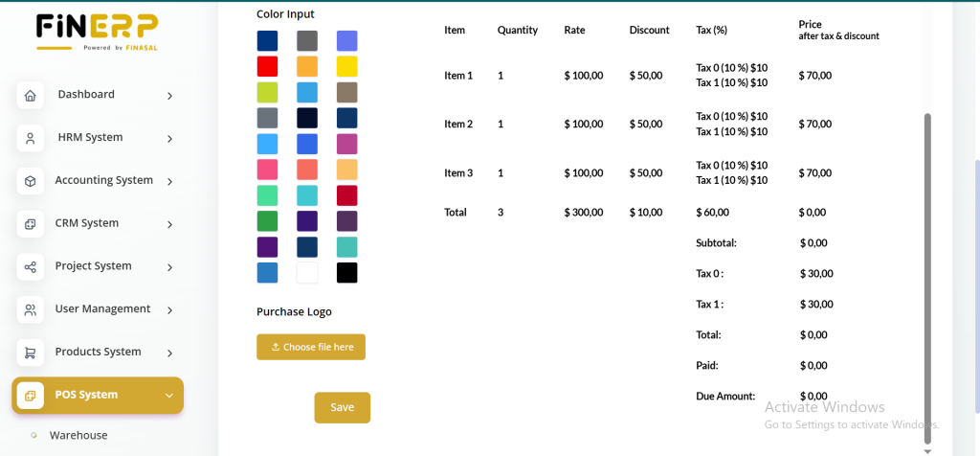Click the POS System icon

coord(30,396)
